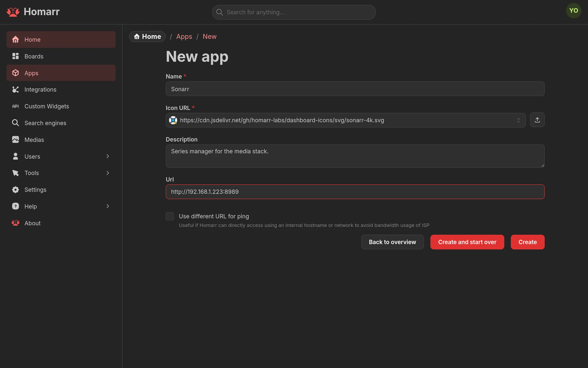Screen dimensions: 588x368
Task: Click Back to overview button
Action: point(392,242)
